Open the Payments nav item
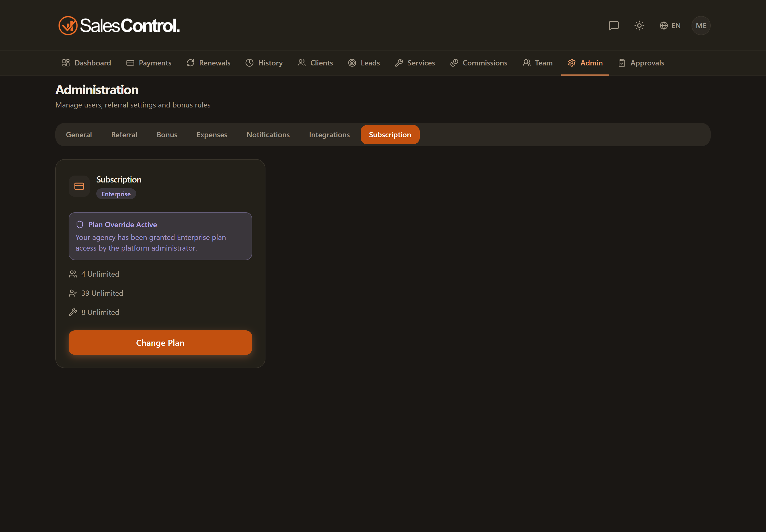The height and width of the screenshot is (532, 766). (149, 63)
